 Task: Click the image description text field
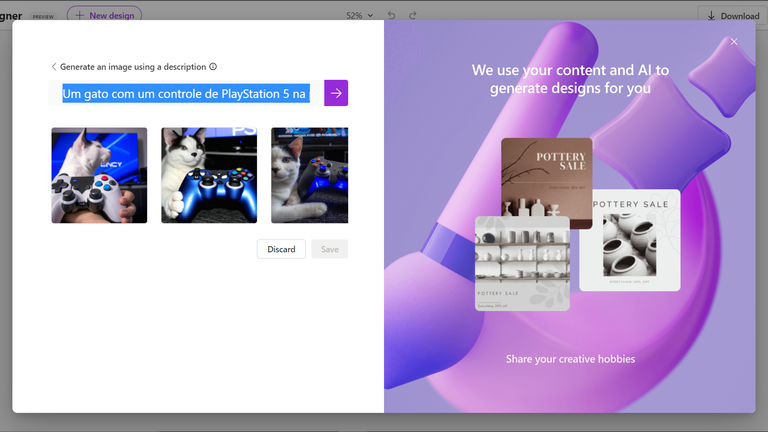click(186, 93)
